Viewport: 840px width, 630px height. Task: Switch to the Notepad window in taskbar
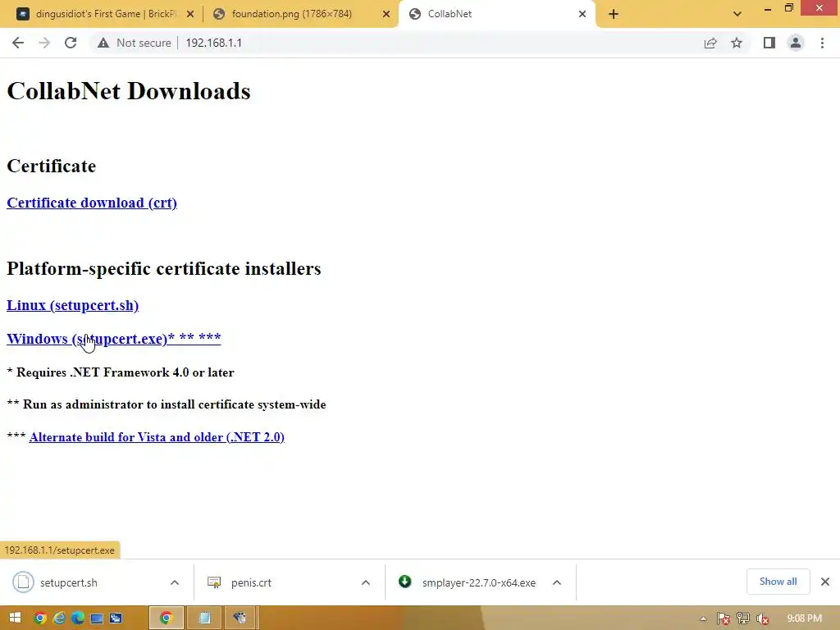coord(204,619)
